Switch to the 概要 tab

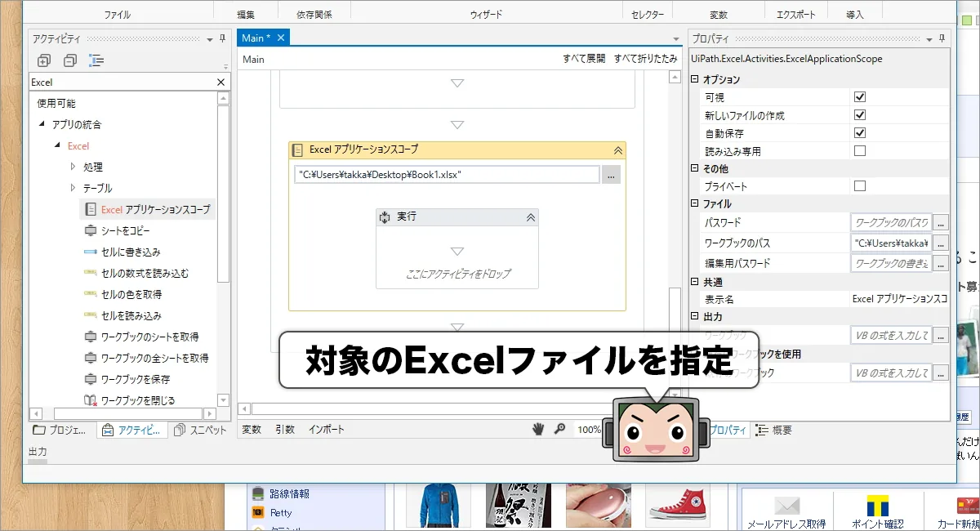(774, 430)
